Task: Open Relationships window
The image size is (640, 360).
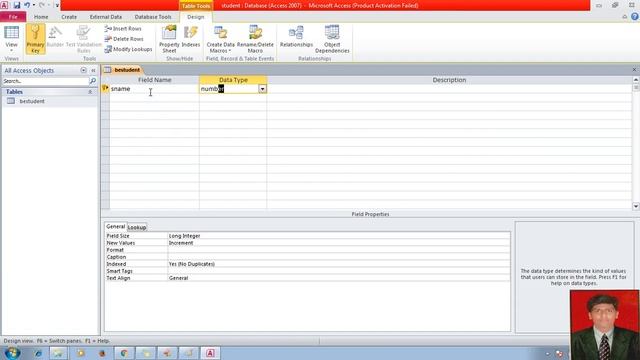Action: tap(296, 37)
